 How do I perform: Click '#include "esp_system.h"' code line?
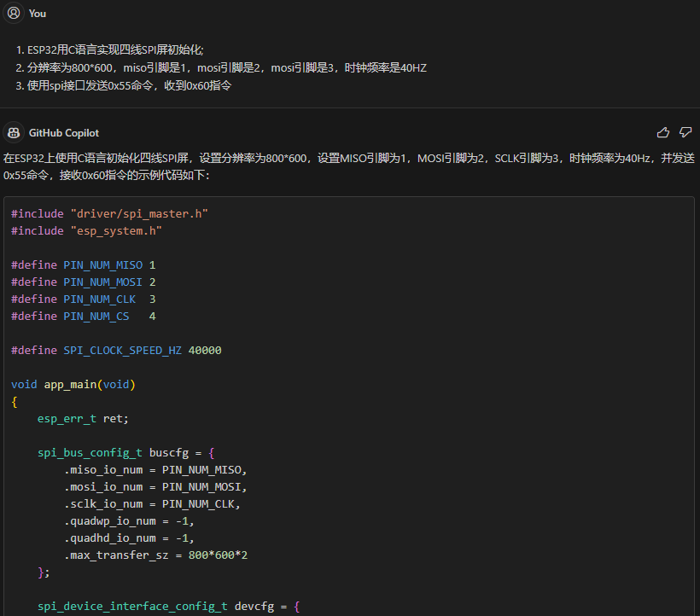86,231
